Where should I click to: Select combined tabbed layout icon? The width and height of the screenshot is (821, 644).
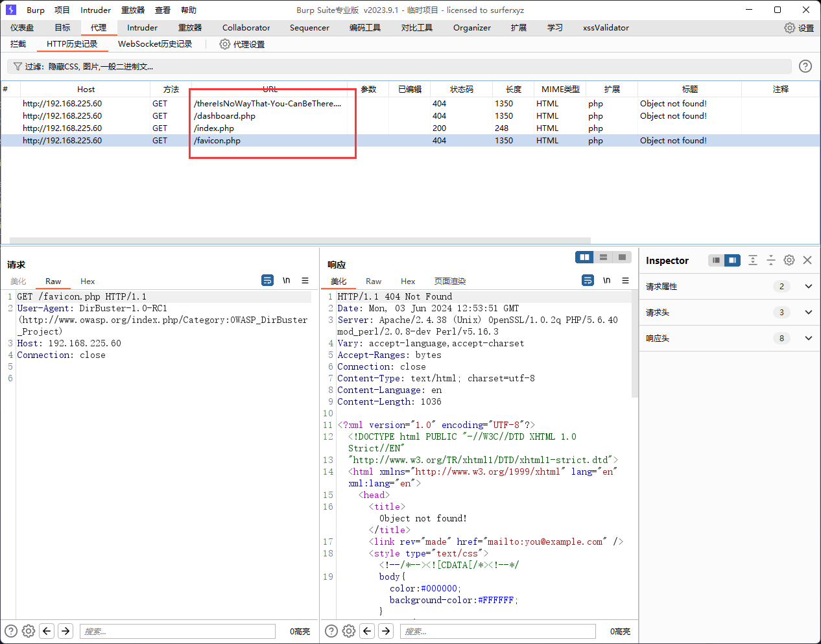tap(622, 257)
